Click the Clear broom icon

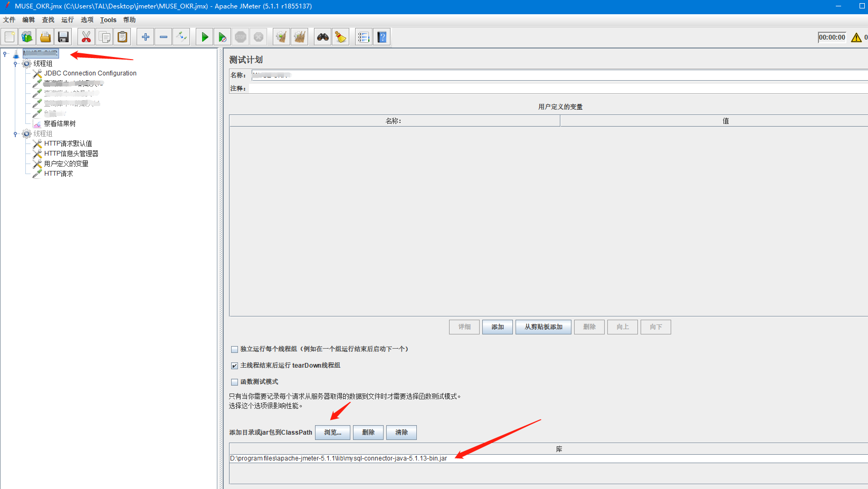282,37
